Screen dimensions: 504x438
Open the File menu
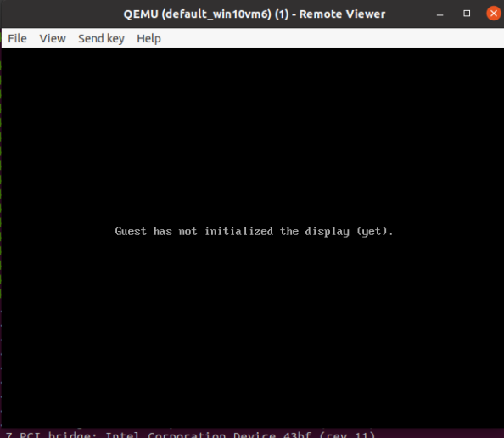[x=17, y=38]
